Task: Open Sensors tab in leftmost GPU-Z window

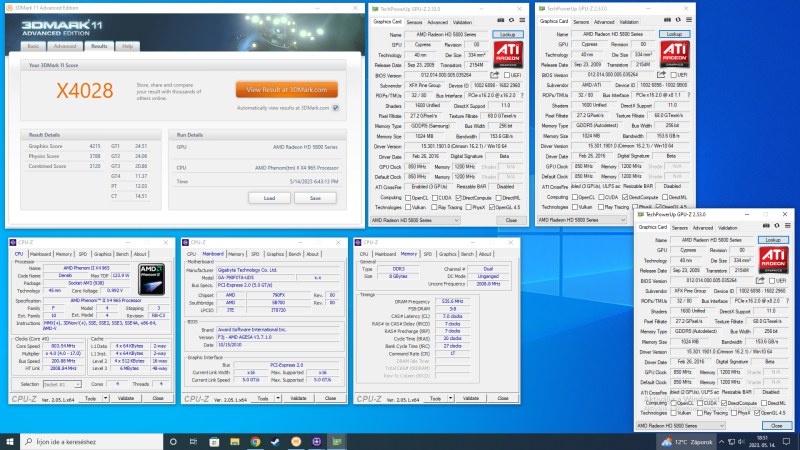Action: [x=414, y=22]
